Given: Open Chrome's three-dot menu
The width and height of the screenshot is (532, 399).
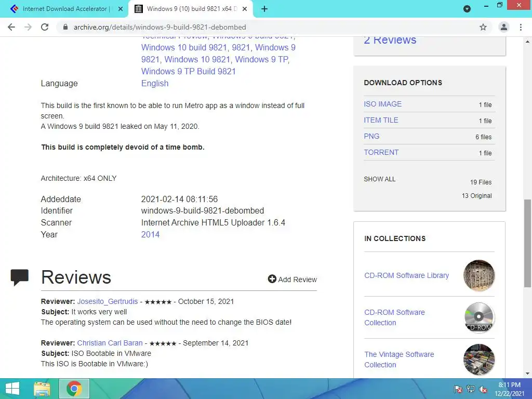Looking at the screenshot, I should (521, 27).
